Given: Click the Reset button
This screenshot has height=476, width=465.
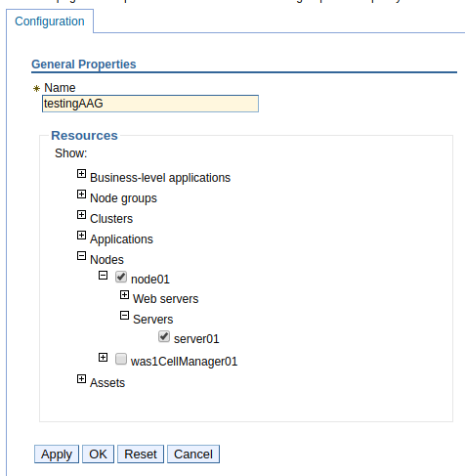Looking at the screenshot, I should 141,454.
